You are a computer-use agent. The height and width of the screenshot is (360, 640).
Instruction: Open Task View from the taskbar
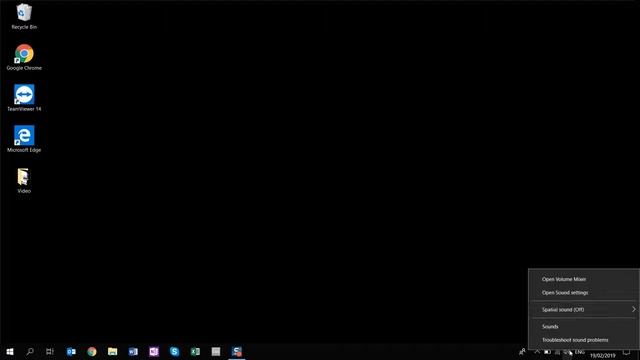coord(50,351)
